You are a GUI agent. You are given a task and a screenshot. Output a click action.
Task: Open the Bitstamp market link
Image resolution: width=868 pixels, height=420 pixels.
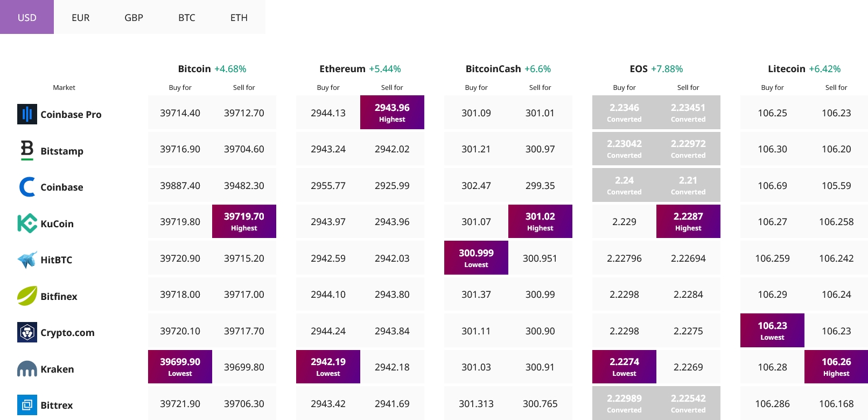(x=62, y=151)
